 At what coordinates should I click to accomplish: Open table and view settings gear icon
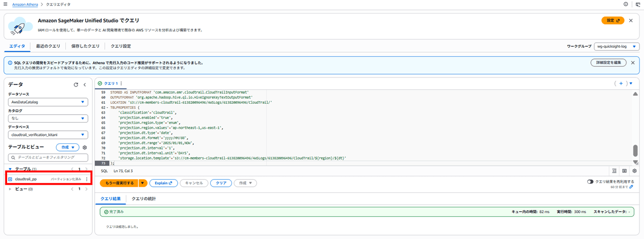(85, 147)
